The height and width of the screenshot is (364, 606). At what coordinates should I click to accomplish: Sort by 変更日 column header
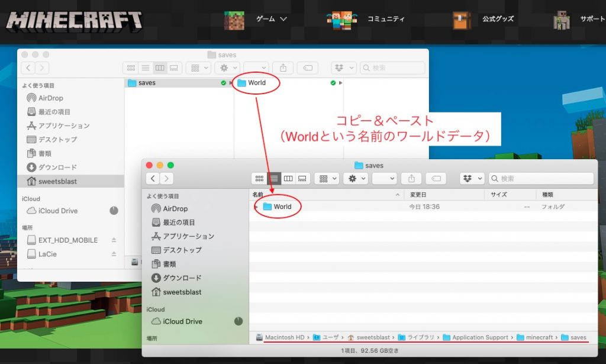[x=444, y=195]
